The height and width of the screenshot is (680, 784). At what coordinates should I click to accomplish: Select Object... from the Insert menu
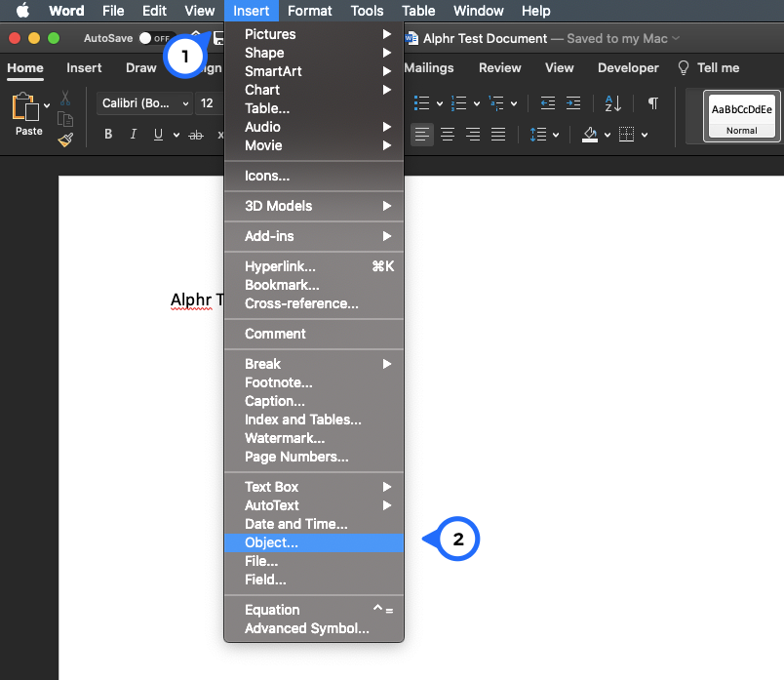272,542
